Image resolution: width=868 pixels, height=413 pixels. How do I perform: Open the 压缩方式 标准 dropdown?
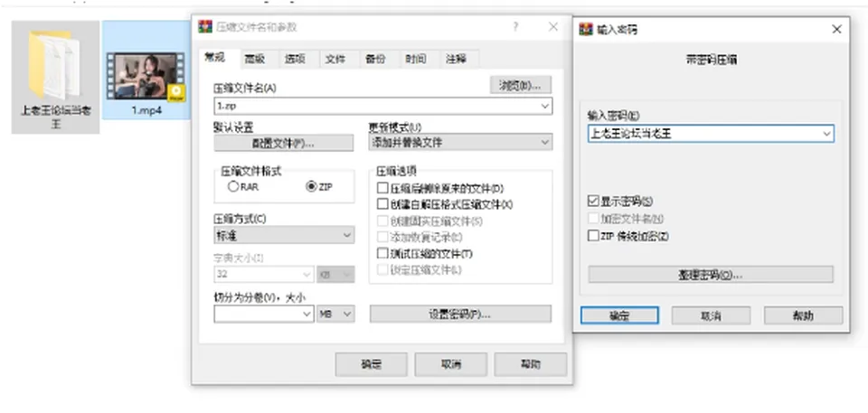(284, 235)
